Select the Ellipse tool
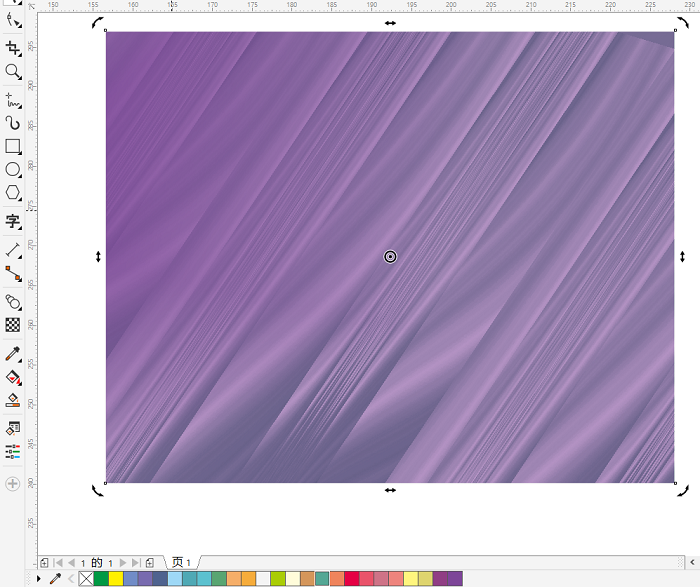 (12, 170)
